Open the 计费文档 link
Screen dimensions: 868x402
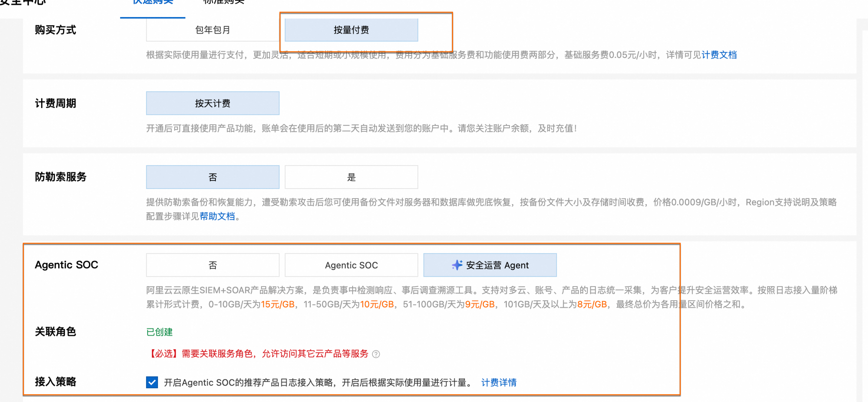tap(719, 55)
